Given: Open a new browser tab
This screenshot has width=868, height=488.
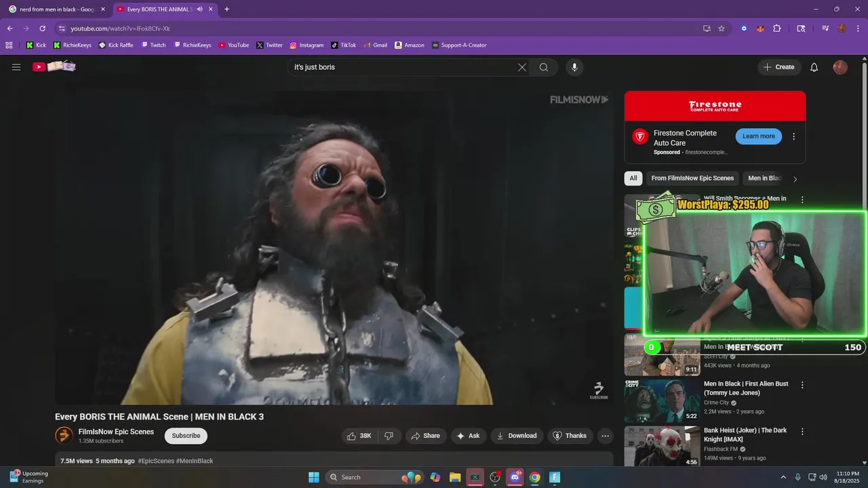Looking at the screenshot, I should click(226, 9).
